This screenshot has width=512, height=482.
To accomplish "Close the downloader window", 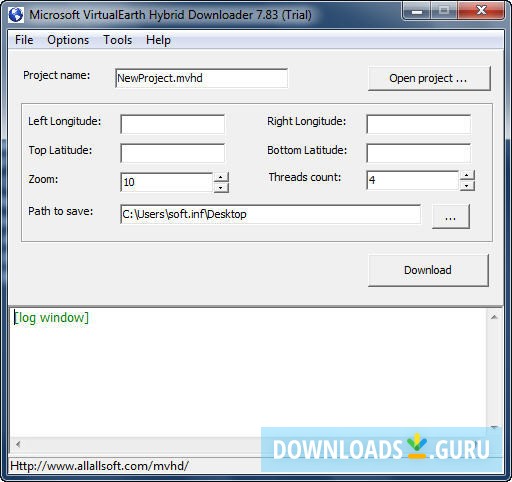I will (x=481, y=11).
